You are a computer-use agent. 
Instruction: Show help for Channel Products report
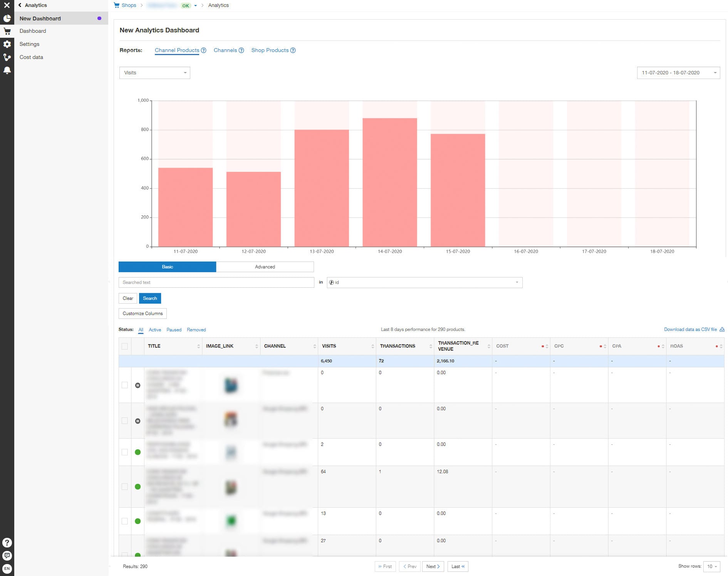[x=204, y=50]
